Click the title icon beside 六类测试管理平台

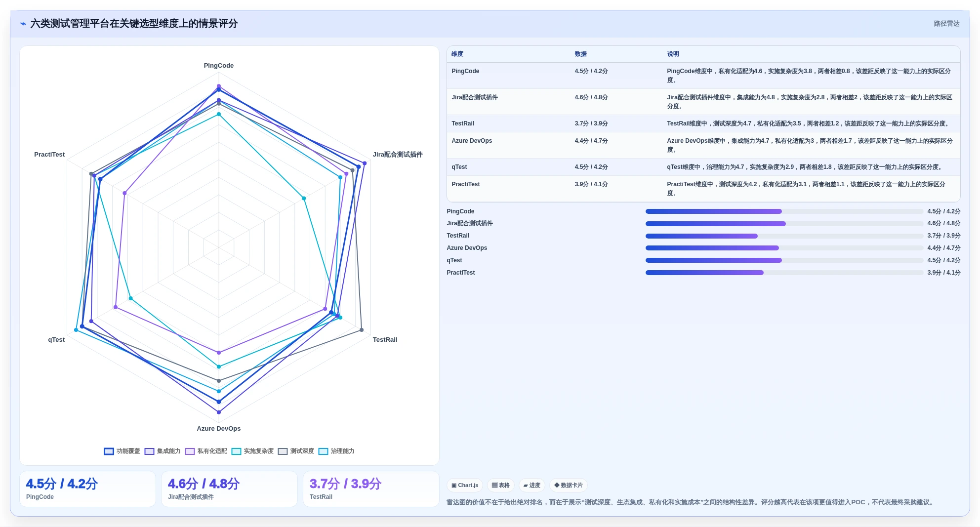pyautogui.click(x=23, y=24)
